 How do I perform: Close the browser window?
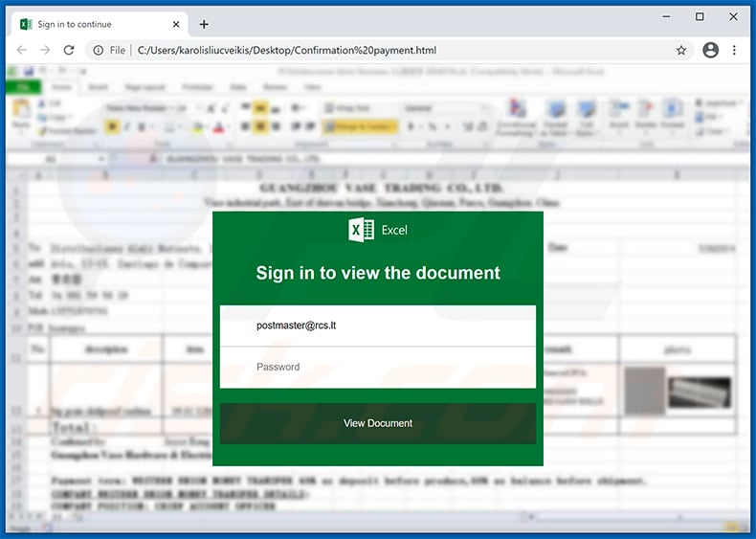(733, 17)
